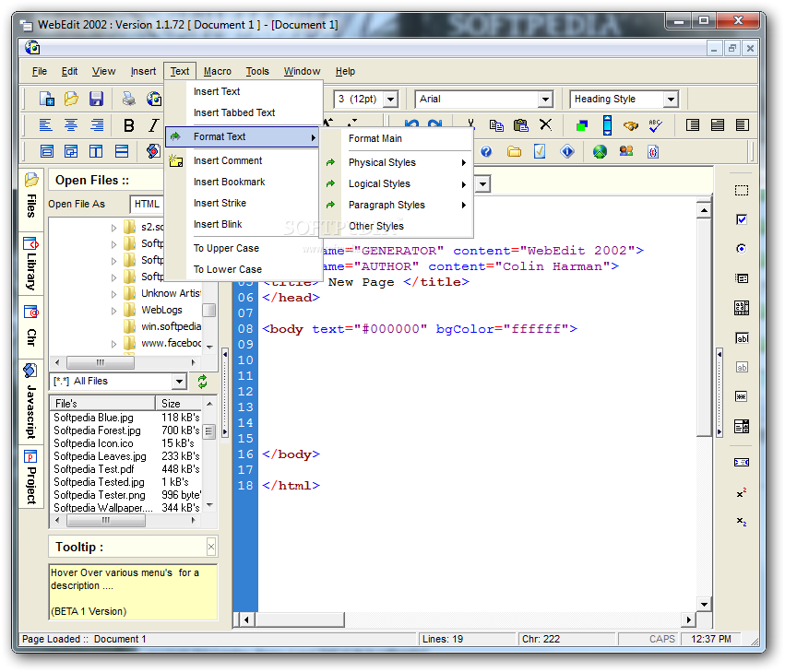Refresh the file list with green arrows icon
The height and width of the screenshot is (672, 785).
(202, 382)
